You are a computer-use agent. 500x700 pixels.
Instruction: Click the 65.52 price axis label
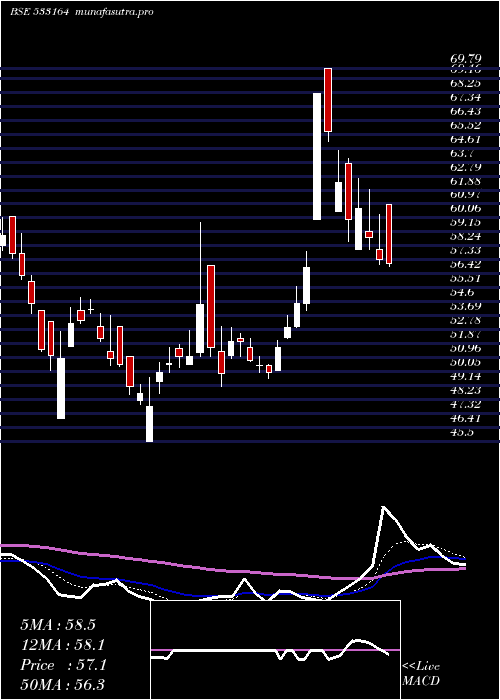(465, 125)
